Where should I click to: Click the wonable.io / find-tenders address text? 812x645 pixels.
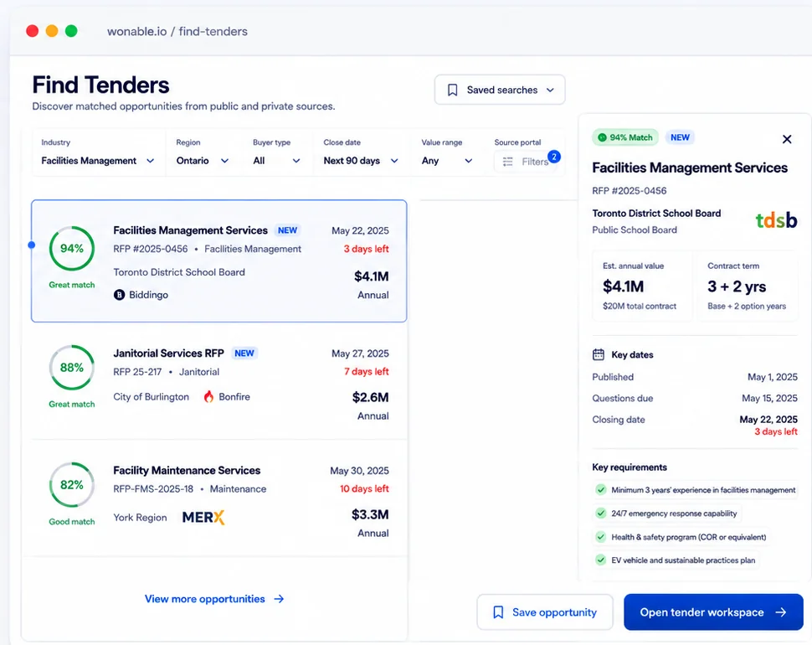pos(177,32)
